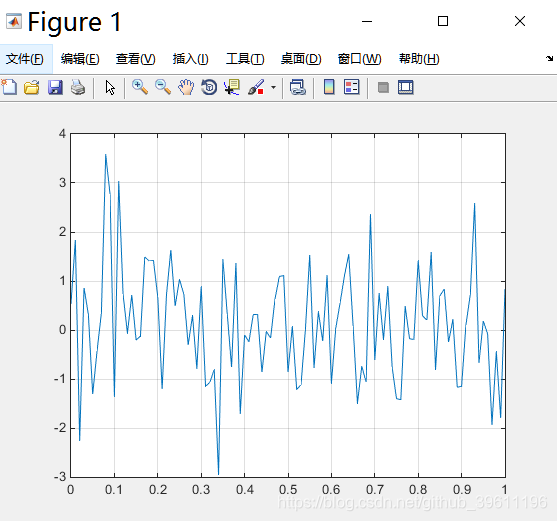Open the 工具(T) menu
Viewport: 557px width, 521px height.
click(245, 59)
